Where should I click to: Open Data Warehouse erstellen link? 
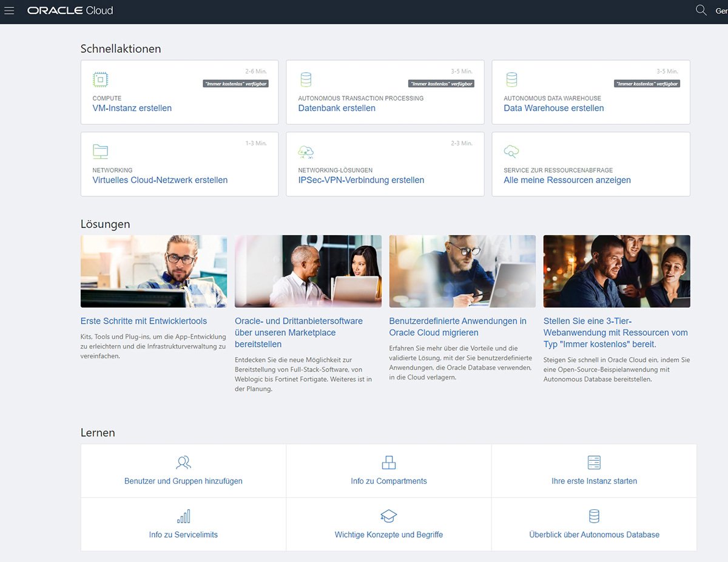pyautogui.click(x=553, y=108)
